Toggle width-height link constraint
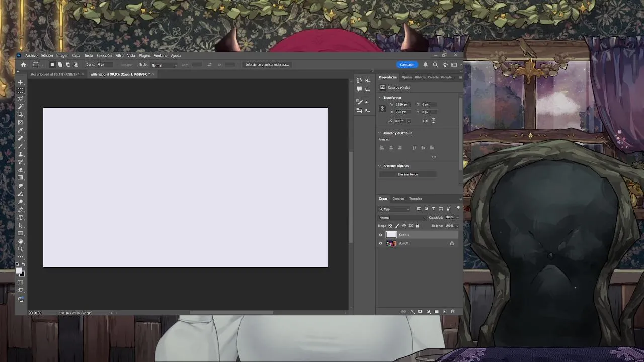Viewport: 644px width, 362px height. tap(382, 108)
